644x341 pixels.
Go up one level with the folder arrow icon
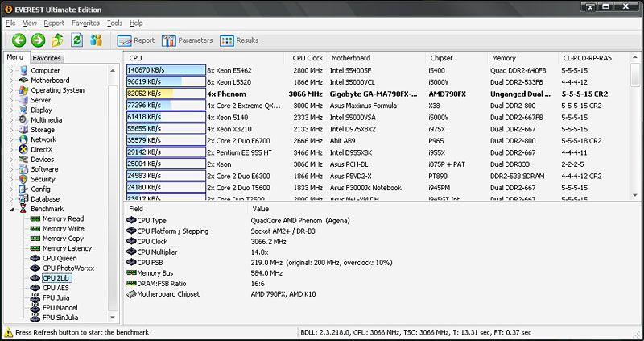tap(57, 40)
